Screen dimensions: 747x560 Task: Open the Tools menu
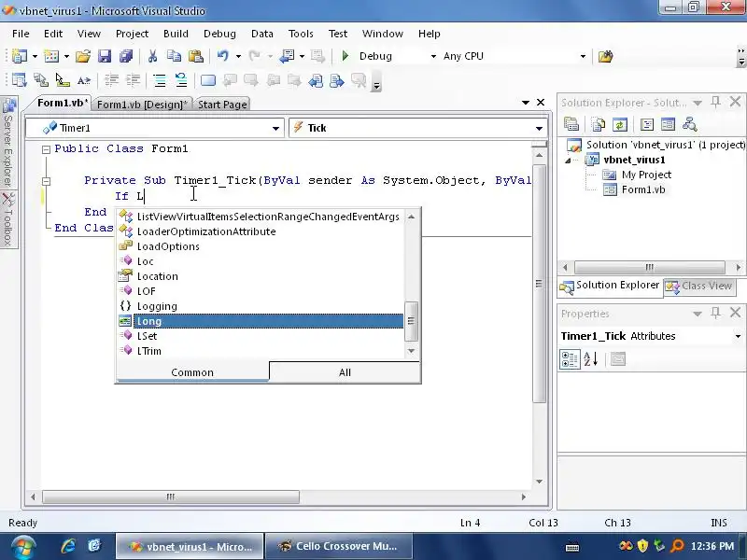pyautogui.click(x=301, y=34)
